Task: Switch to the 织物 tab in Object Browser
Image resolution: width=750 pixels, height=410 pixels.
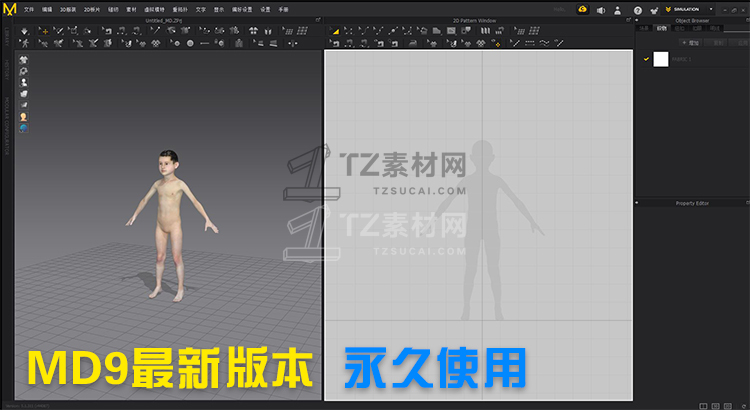Action: coord(661,29)
